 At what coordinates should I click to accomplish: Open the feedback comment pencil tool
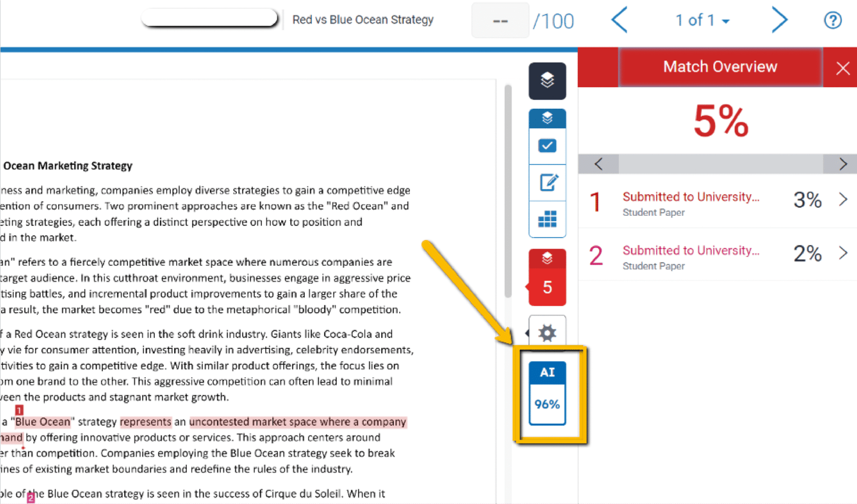547,183
